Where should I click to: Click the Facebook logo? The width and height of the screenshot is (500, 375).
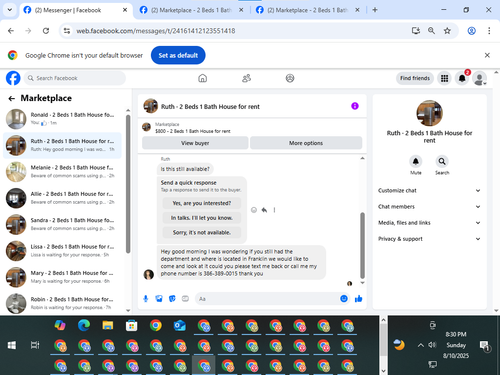13,78
